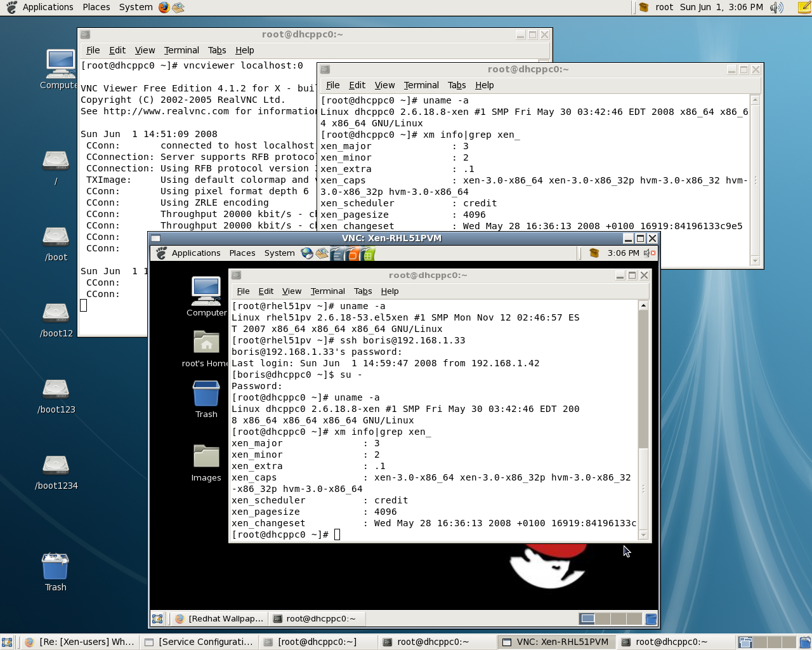812x650 pixels.
Task: Open Tabs menu in the VNC inner terminal
Action: (x=363, y=291)
